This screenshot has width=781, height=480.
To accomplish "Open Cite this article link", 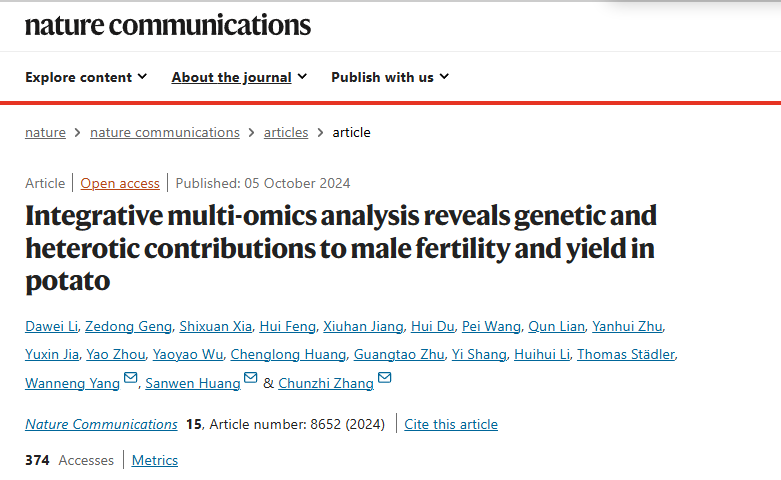I will point(451,424).
